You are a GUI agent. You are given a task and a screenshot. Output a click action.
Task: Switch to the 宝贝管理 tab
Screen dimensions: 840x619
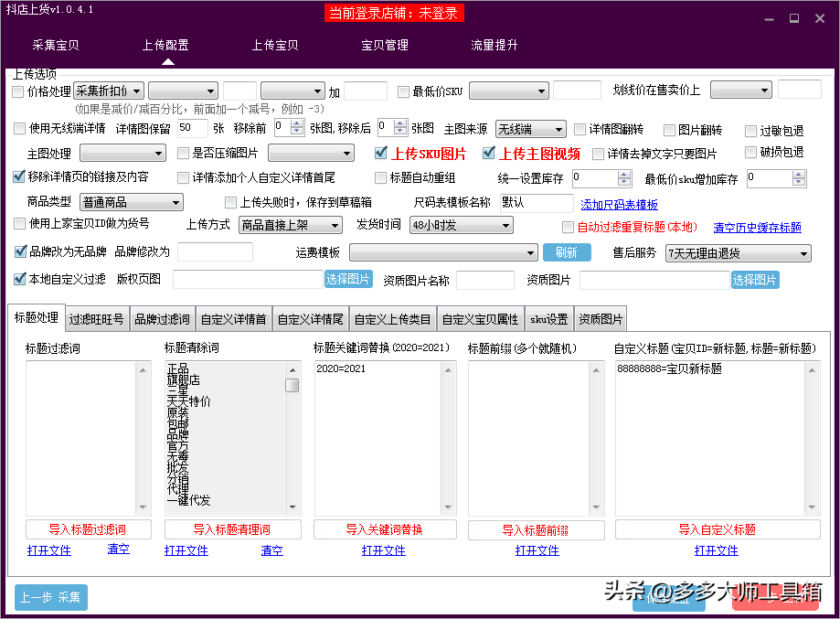point(384,43)
